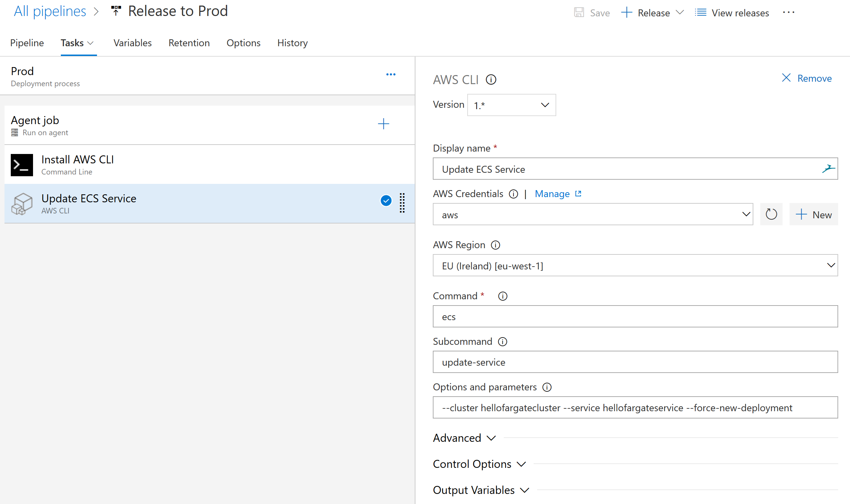Open the History tab
The image size is (850, 504).
point(292,43)
